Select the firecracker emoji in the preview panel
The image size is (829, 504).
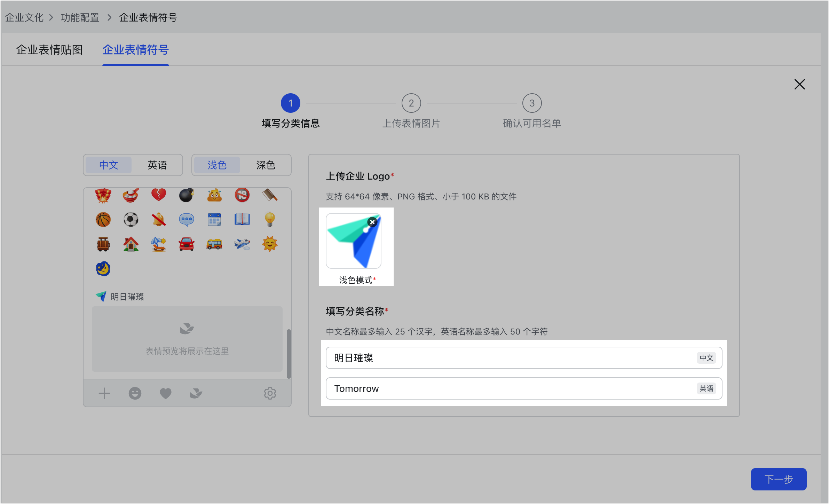(x=103, y=195)
